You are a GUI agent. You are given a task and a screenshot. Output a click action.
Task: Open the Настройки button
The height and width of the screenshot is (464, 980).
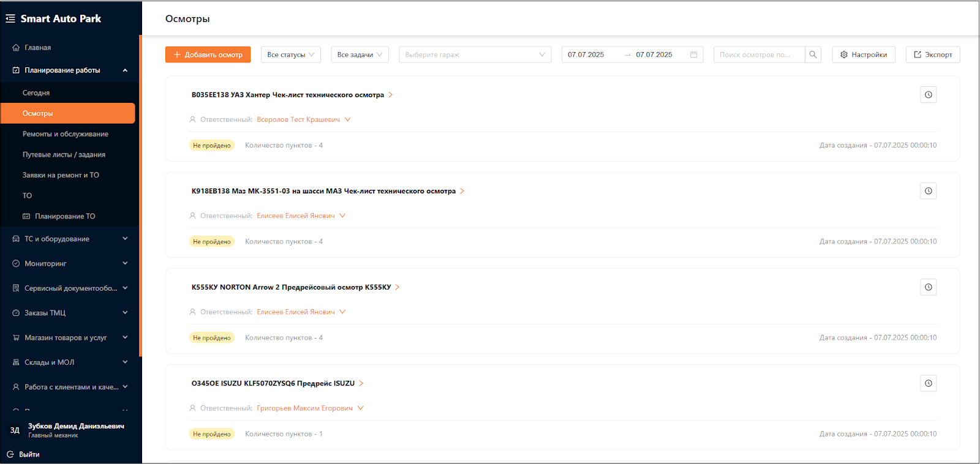(863, 54)
